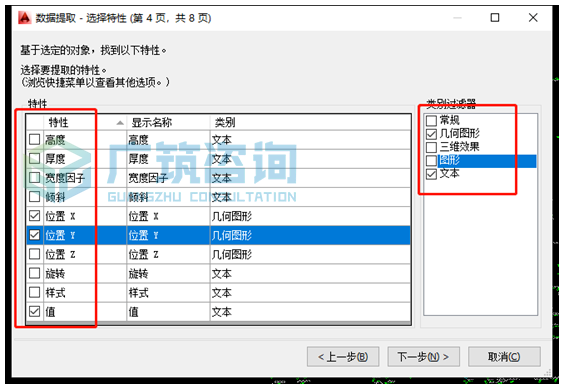This screenshot has width=565, height=390.
Task: Enable the 常规 category filter
Action: pyautogui.click(x=431, y=120)
